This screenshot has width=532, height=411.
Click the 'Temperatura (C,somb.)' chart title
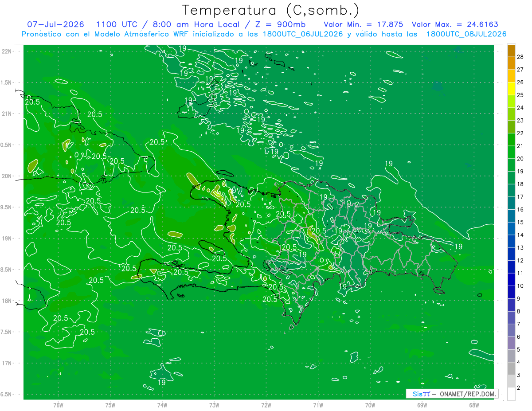tap(271, 10)
